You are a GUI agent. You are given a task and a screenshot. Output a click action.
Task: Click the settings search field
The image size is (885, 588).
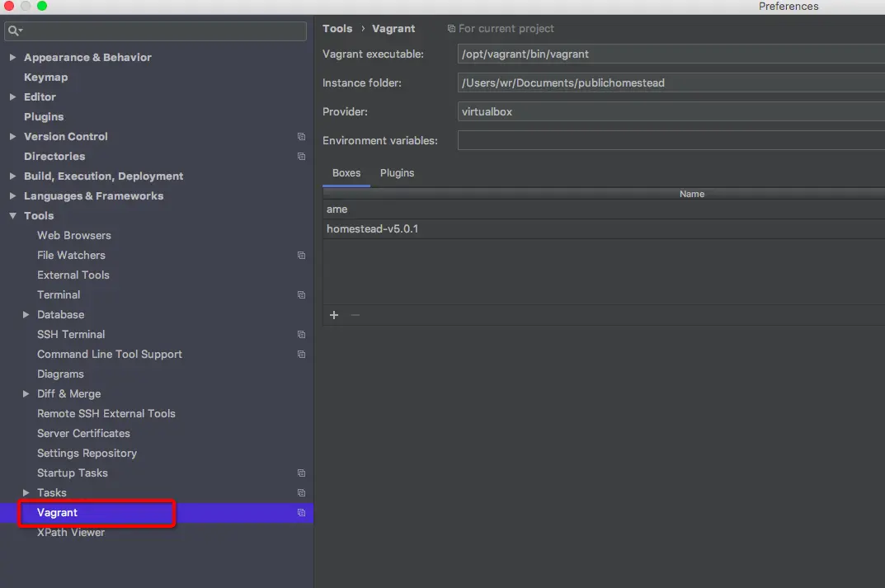(155, 31)
